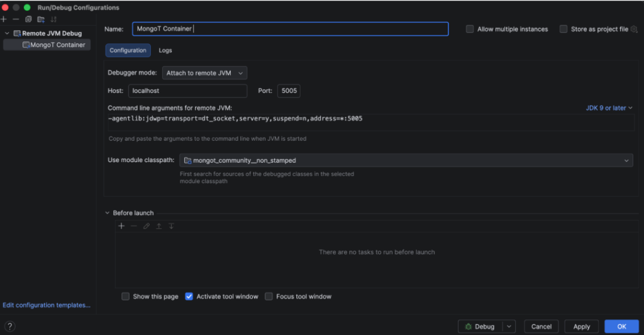Screen dimensions: 644x335
Task: Confirm with OK button
Action: tap(621, 327)
